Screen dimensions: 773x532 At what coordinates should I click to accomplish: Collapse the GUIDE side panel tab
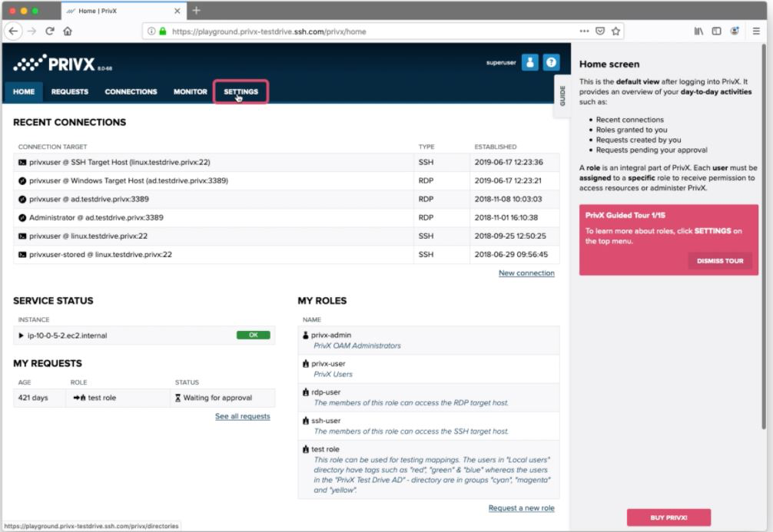pos(562,96)
